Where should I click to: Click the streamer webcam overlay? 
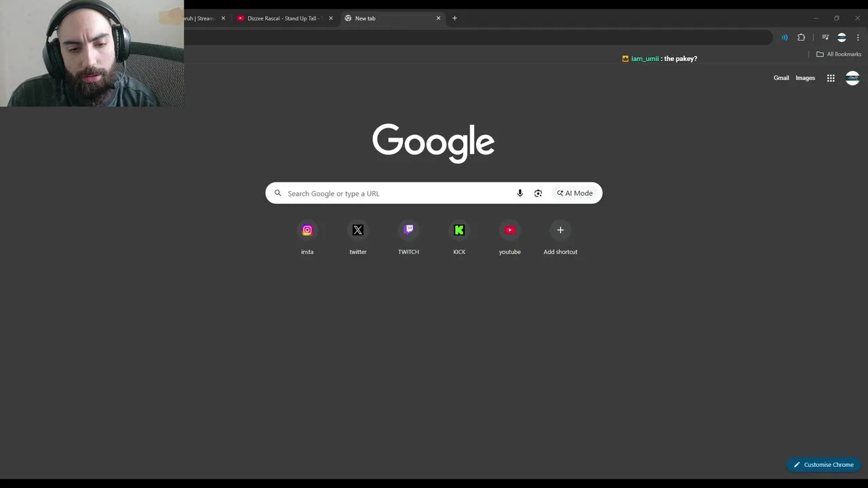point(92,53)
